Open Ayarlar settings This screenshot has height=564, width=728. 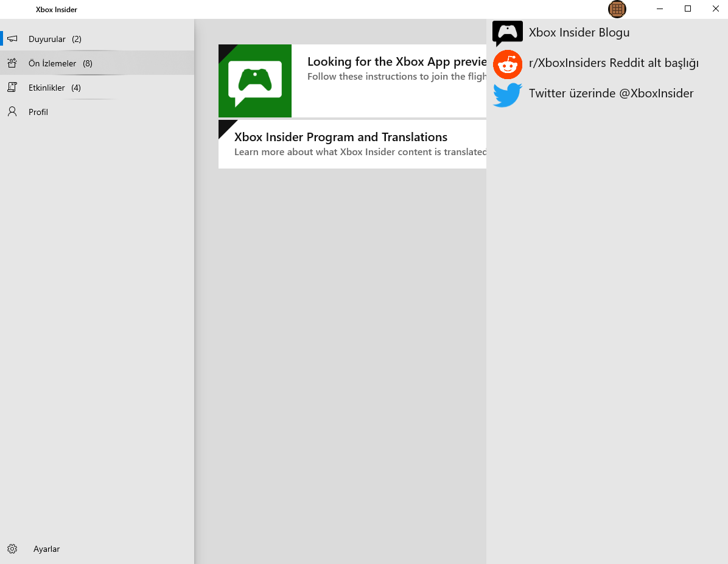(x=97, y=549)
